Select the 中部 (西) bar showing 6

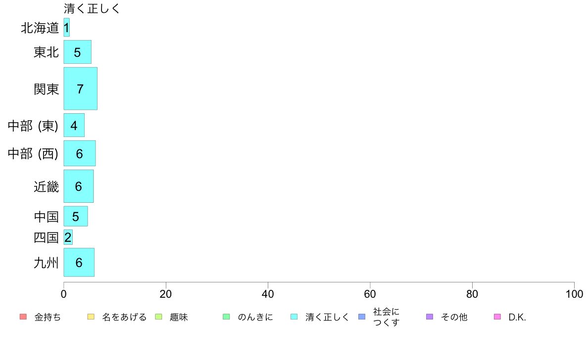[80, 153]
